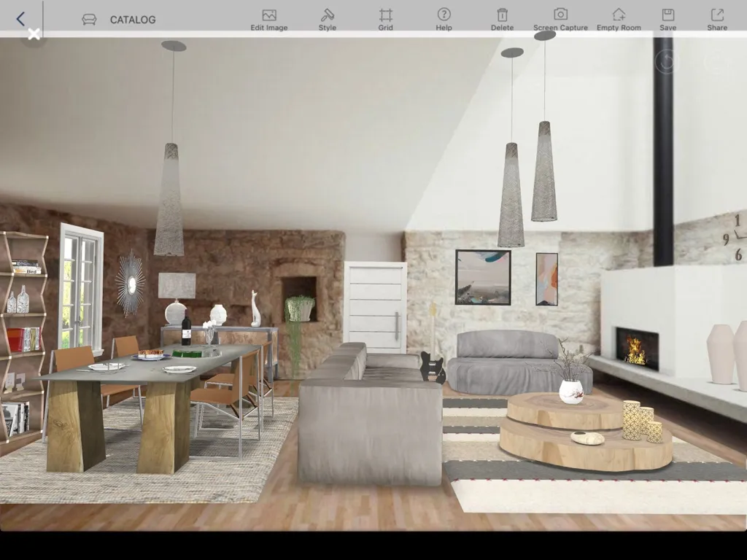Image resolution: width=747 pixels, height=560 pixels.
Task: Click the Delete trash icon
Action: (502, 20)
